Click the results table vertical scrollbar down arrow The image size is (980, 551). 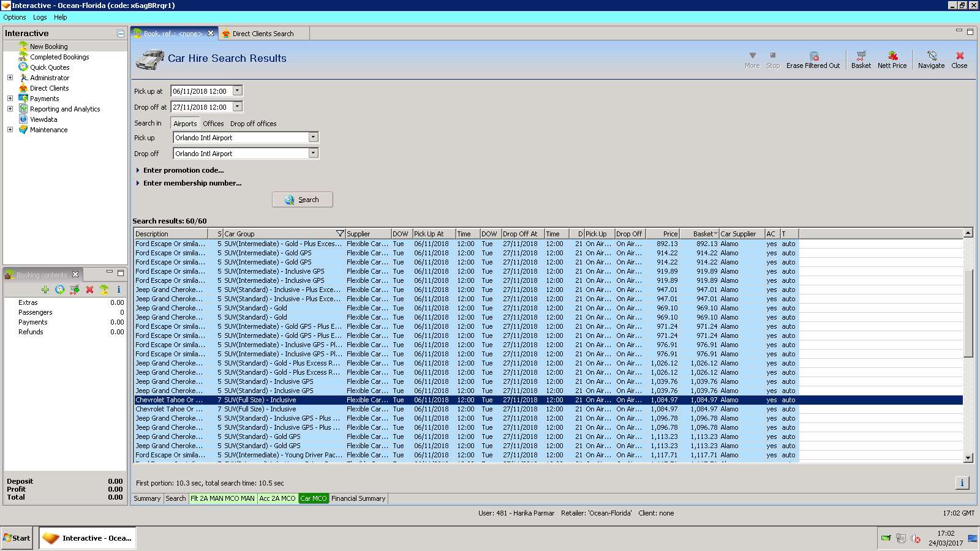click(968, 457)
